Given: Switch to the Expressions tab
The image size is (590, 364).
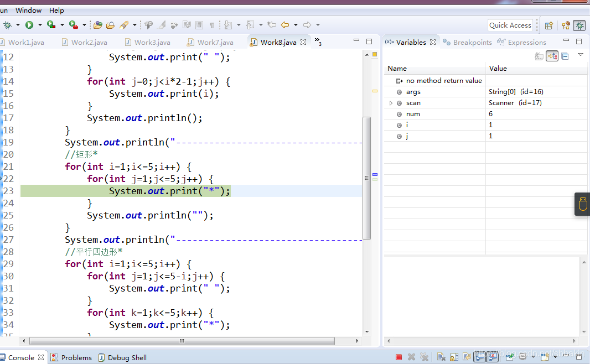Looking at the screenshot, I should click(522, 43).
